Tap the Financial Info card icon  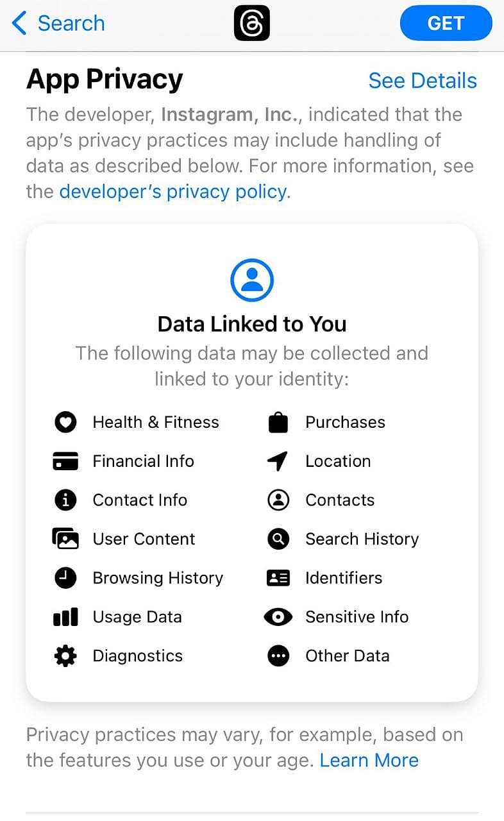pyautogui.click(x=65, y=461)
